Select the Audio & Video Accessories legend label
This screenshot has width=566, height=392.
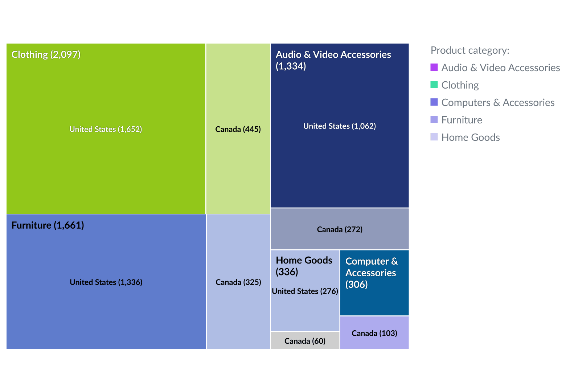(500, 68)
